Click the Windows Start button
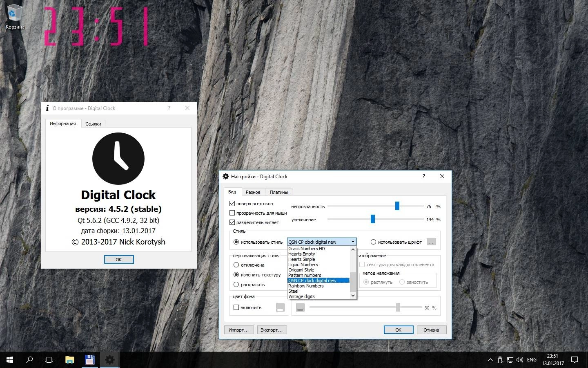Image resolution: width=588 pixels, height=368 pixels. [x=10, y=360]
